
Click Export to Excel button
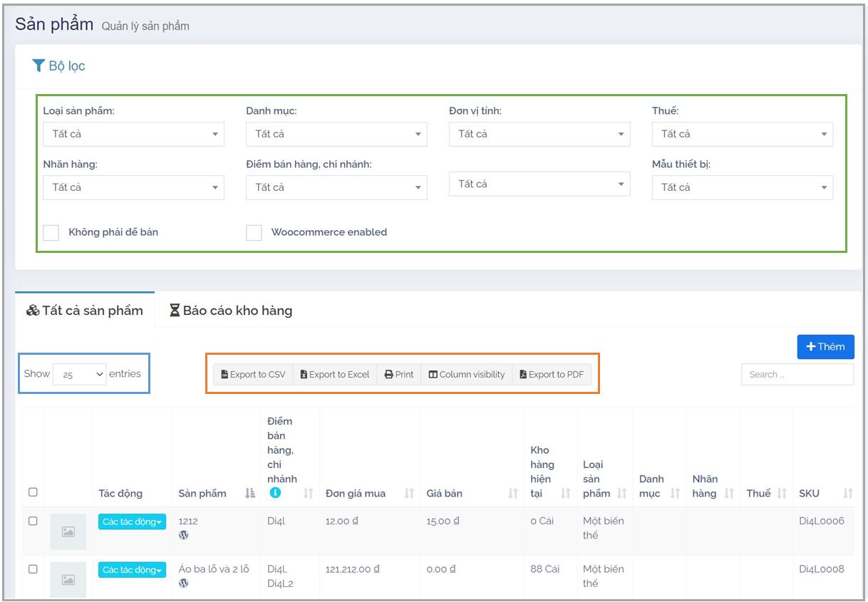coord(334,374)
